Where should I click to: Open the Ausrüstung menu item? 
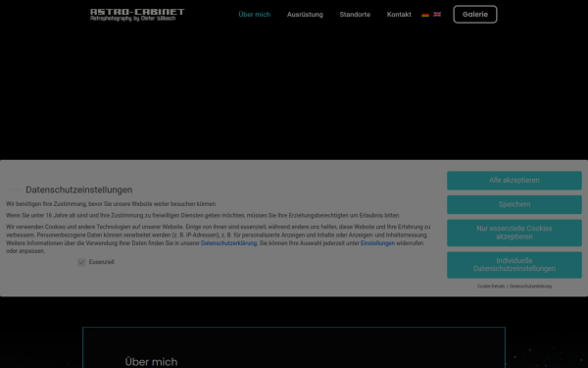pos(305,15)
